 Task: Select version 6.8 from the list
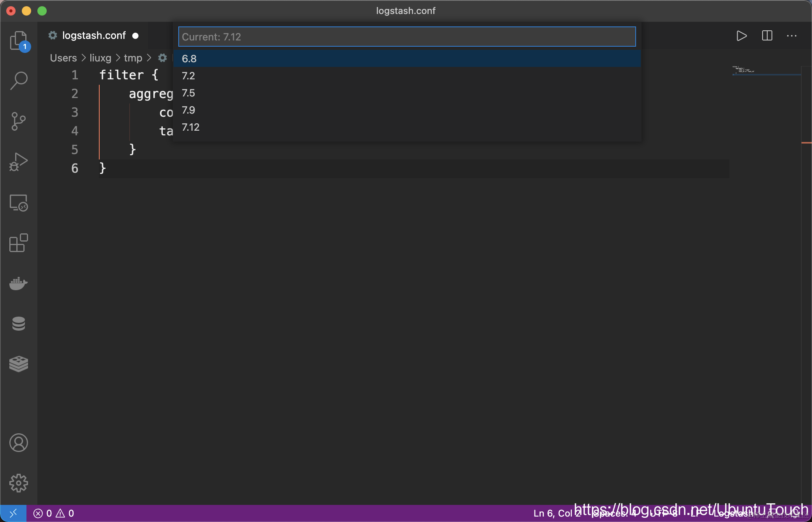tap(189, 58)
